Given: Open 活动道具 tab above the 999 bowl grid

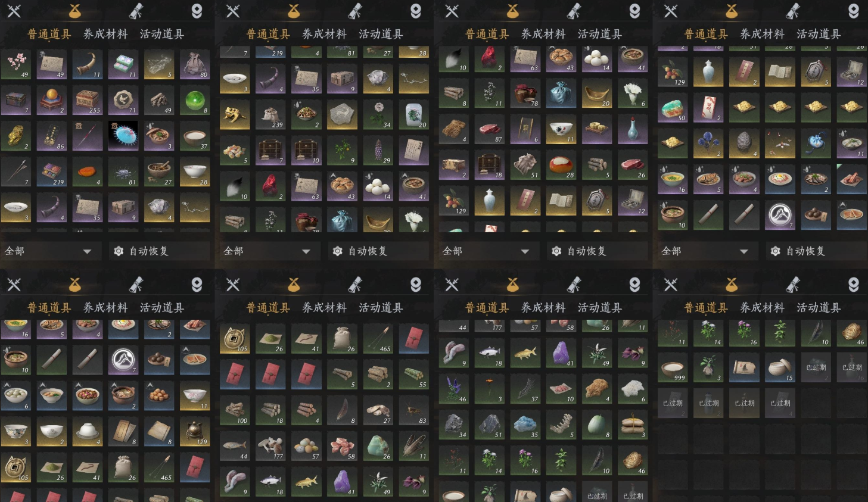Looking at the screenshot, I should pos(819,308).
